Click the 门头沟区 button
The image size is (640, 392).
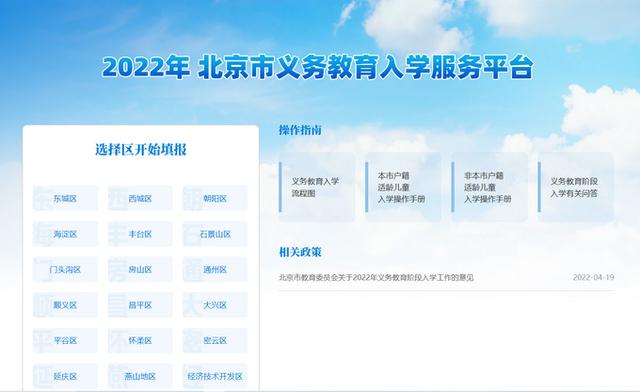pyautogui.click(x=65, y=270)
